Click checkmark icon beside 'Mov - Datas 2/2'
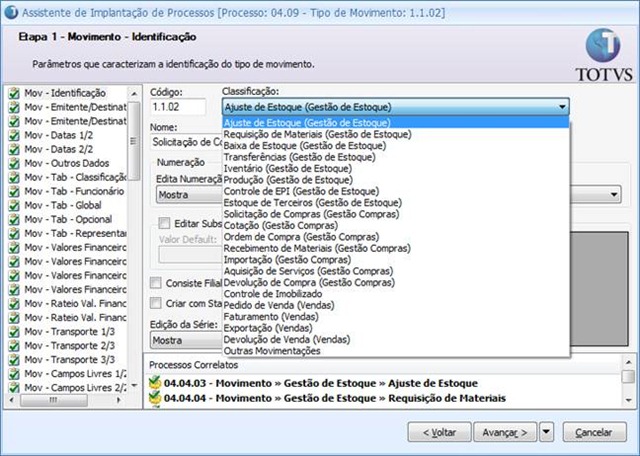The width and height of the screenshot is (640, 456). click(x=14, y=149)
